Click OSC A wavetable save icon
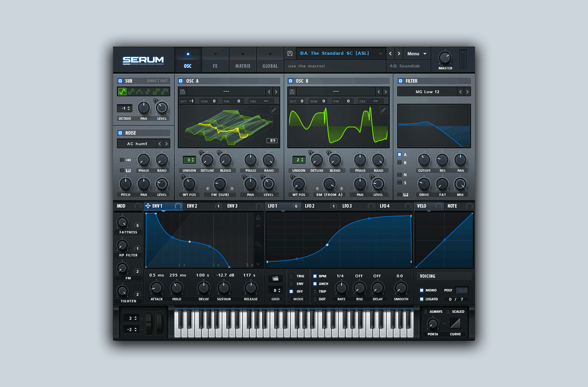588x387 pixels. [183, 92]
